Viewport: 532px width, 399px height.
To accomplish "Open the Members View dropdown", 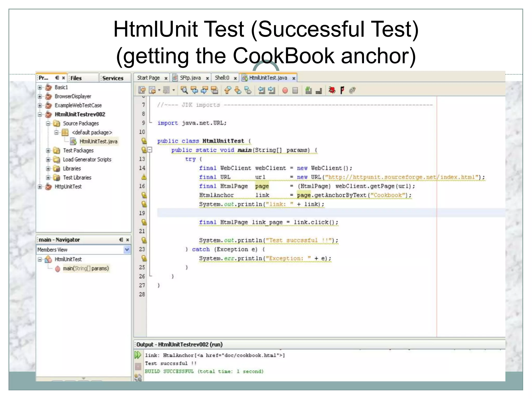I will [127, 250].
